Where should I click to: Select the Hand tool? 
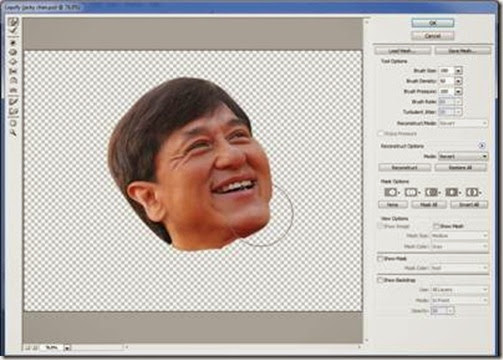tap(13, 123)
